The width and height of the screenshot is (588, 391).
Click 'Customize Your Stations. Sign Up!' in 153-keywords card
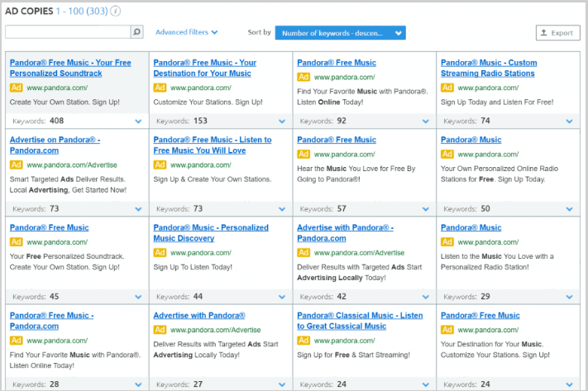tap(208, 102)
